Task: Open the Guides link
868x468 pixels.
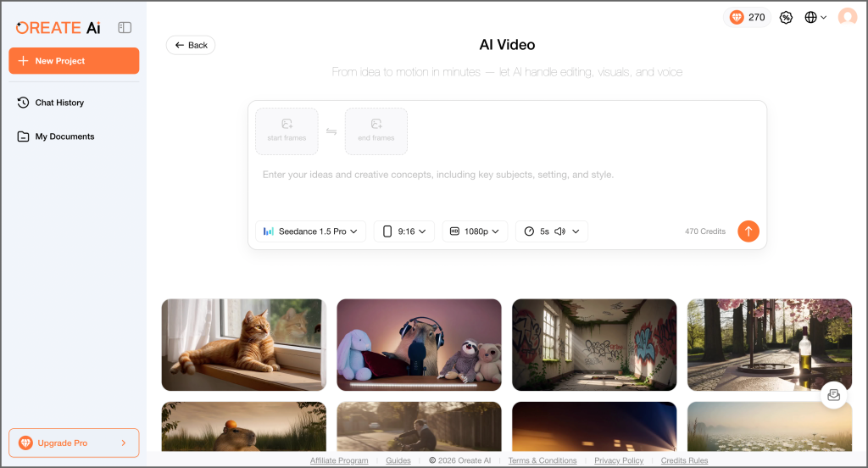Action: tap(398, 461)
